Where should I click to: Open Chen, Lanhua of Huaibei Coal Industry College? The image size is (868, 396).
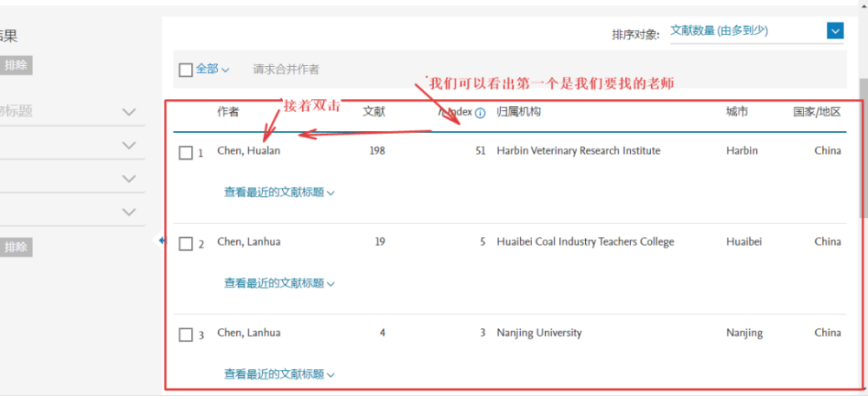(x=248, y=241)
